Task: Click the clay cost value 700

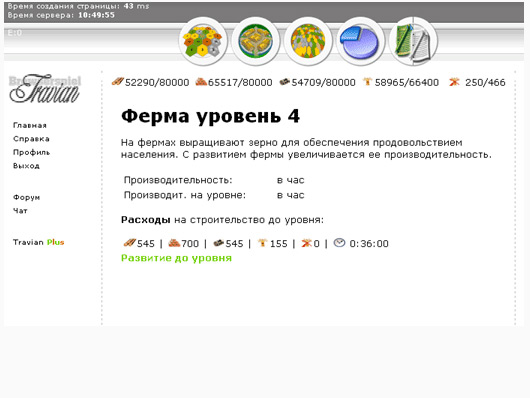Action: 190,243
